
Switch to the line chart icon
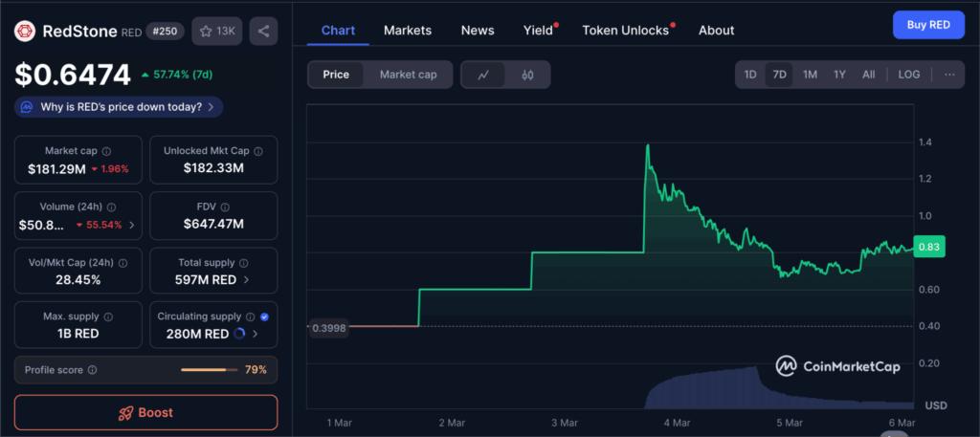pyautogui.click(x=484, y=75)
